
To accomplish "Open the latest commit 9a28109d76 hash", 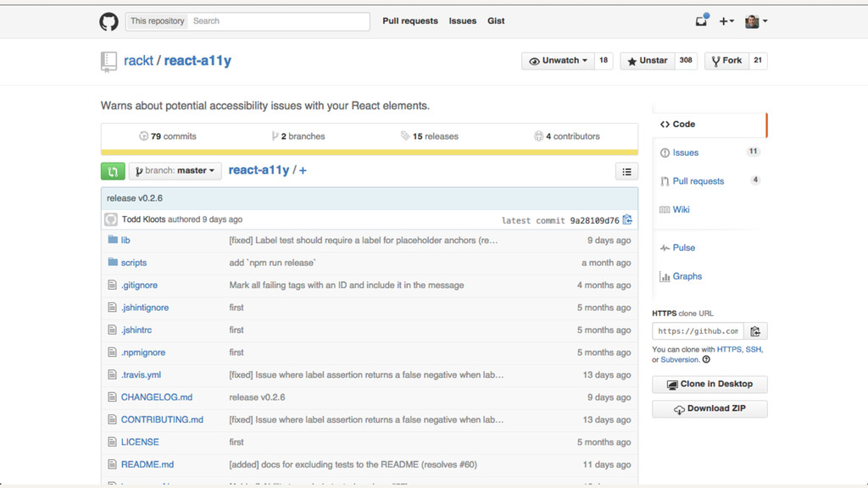I will 594,220.
